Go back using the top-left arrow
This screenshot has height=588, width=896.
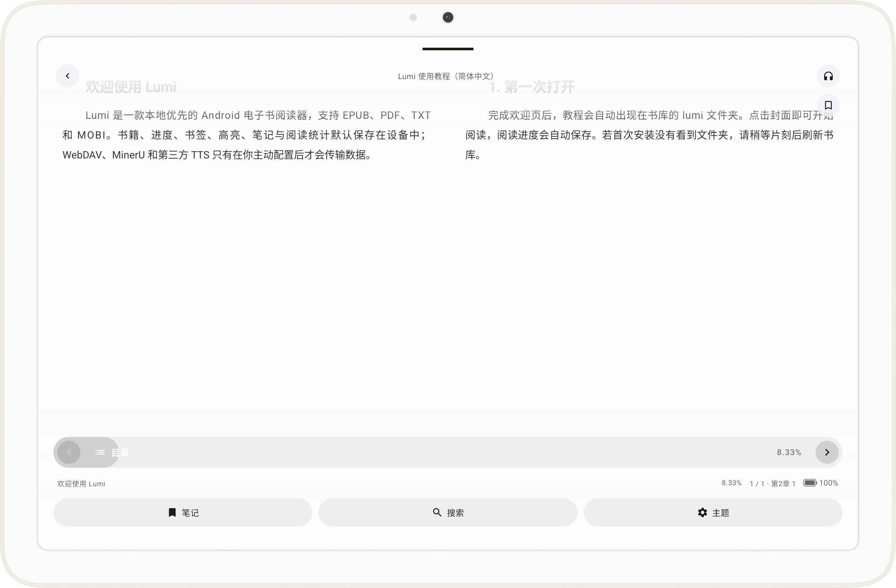click(x=67, y=76)
